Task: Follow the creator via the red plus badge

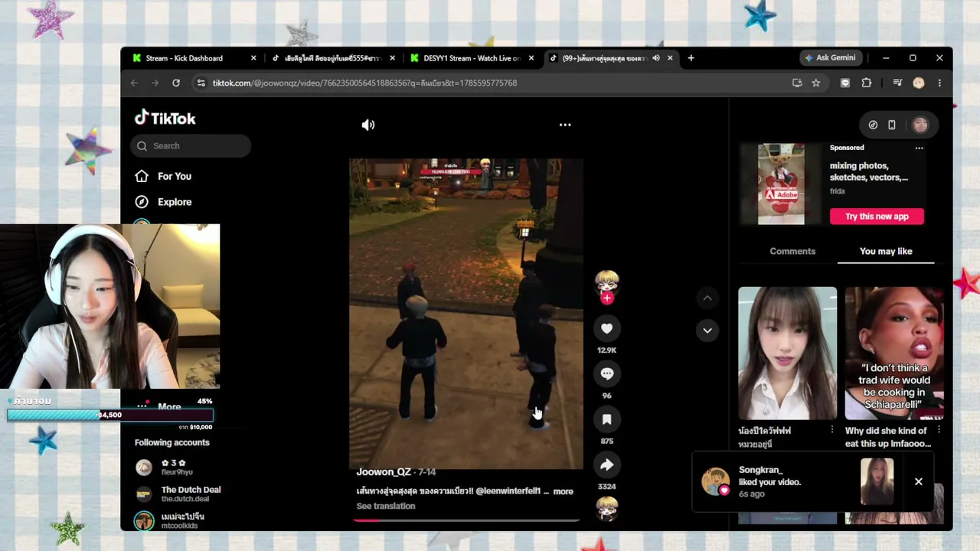Action: pyautogui.click(x=607, y=298)
